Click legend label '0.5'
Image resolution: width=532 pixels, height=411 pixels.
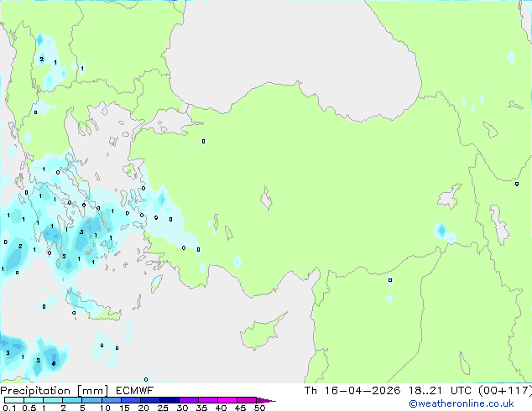point(29,408)
